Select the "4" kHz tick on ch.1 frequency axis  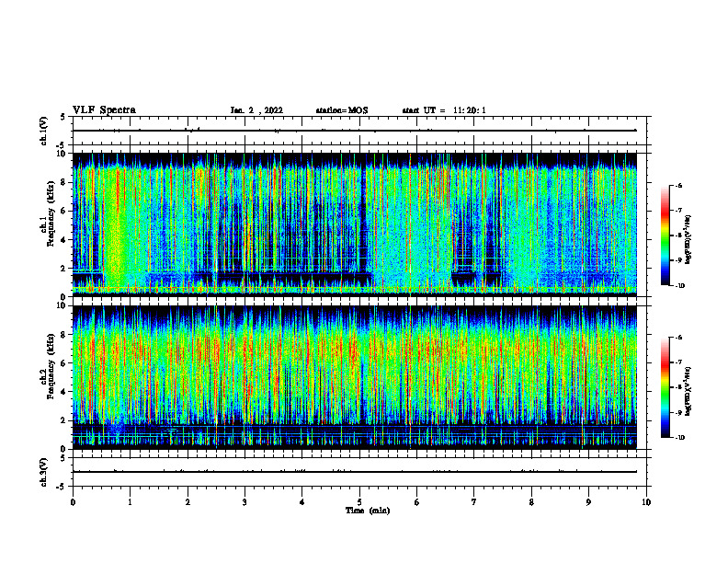(63, 240)
